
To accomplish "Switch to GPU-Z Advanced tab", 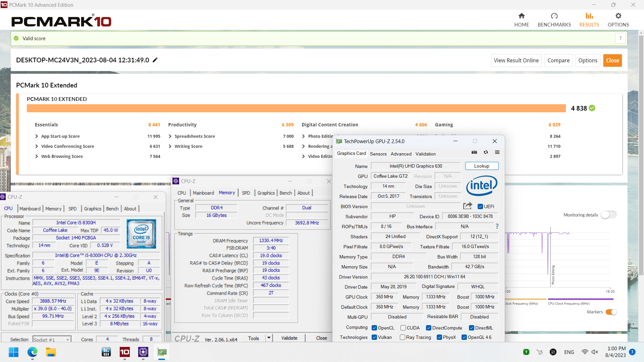I will 401,154.
